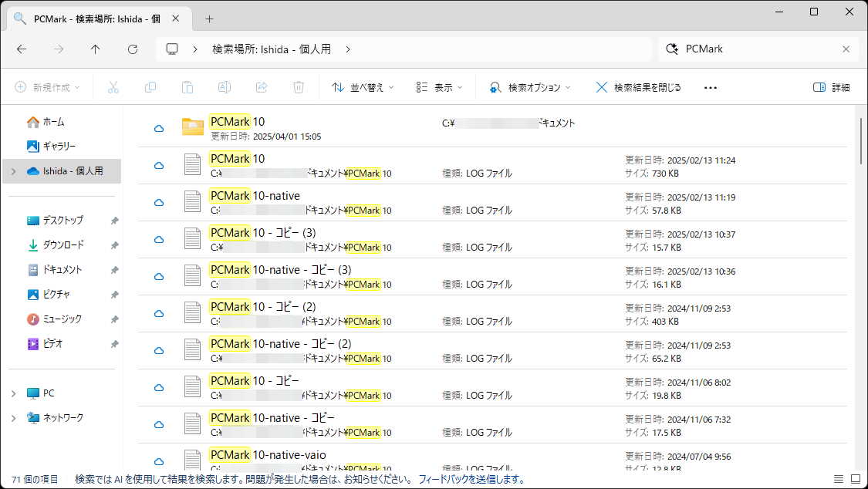Viewport: 868px width, 489px height.
Task: Click the Share icon in the toolbar
Action: [x=262, y=87]
